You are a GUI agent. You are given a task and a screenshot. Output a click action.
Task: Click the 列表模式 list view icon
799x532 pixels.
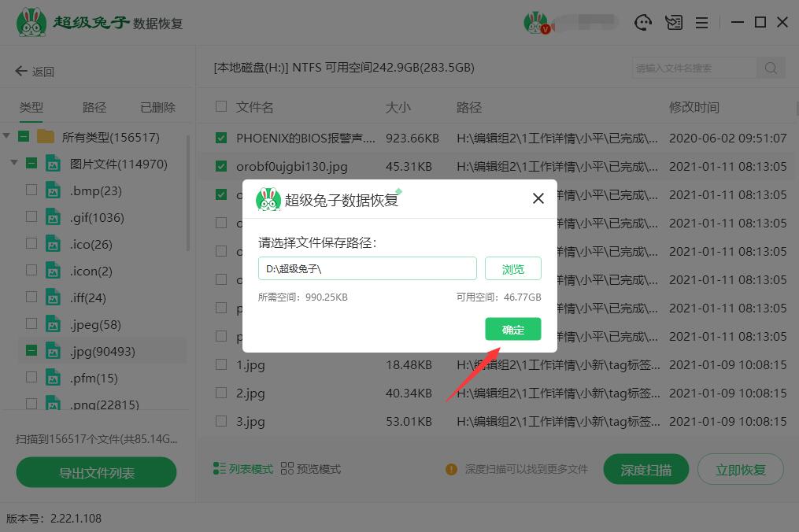click(x=219, y=468)
